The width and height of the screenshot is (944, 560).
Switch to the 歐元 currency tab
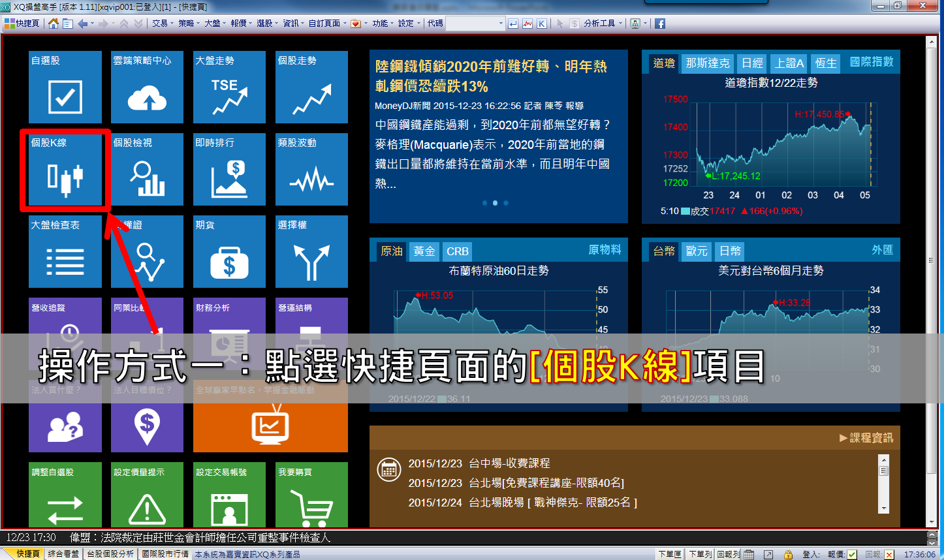(x=697, y=251)
